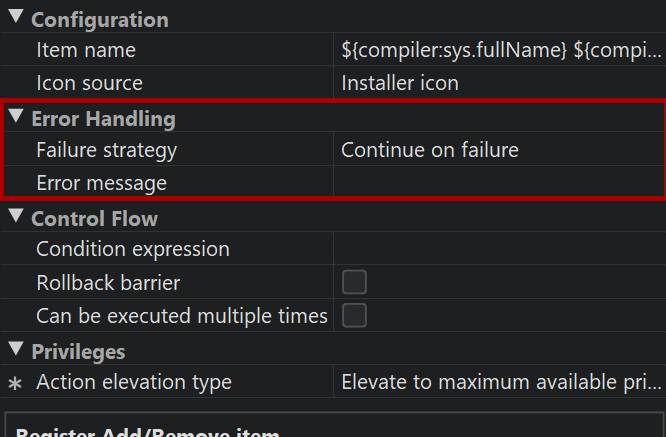
Task: Collapse the Configuration section triangle
Action: click(16, 18)
